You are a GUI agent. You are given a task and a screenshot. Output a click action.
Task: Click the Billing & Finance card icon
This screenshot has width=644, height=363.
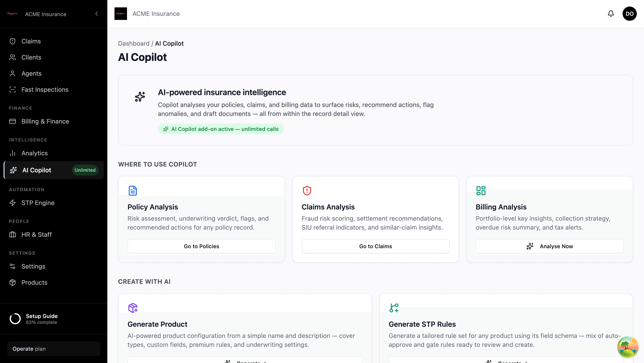click(13, 121)
